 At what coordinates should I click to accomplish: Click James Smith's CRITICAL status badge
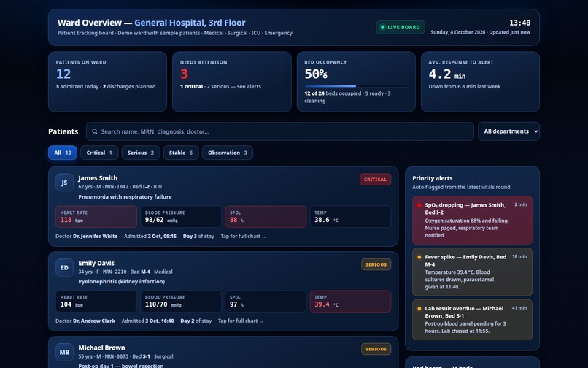[376, 180]
